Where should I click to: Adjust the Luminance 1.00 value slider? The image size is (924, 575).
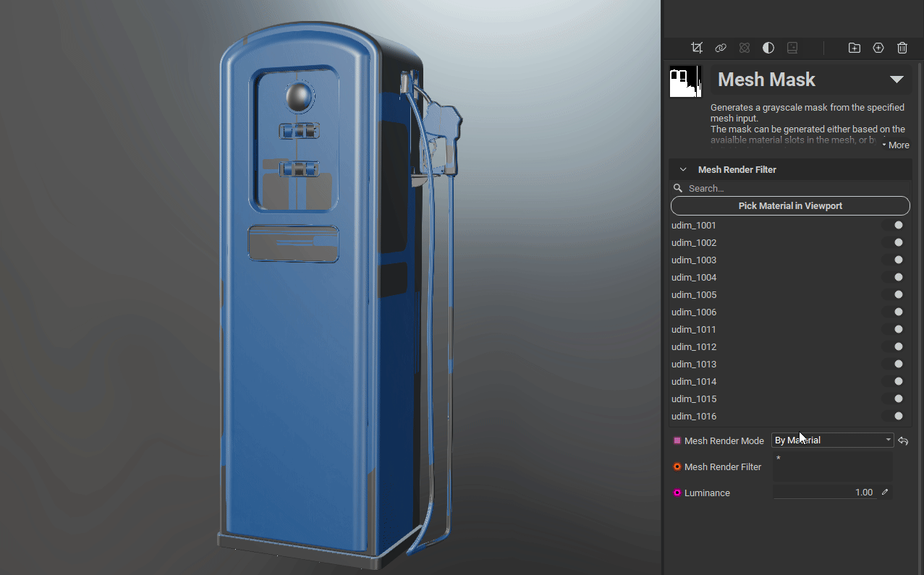click(825, 493)
